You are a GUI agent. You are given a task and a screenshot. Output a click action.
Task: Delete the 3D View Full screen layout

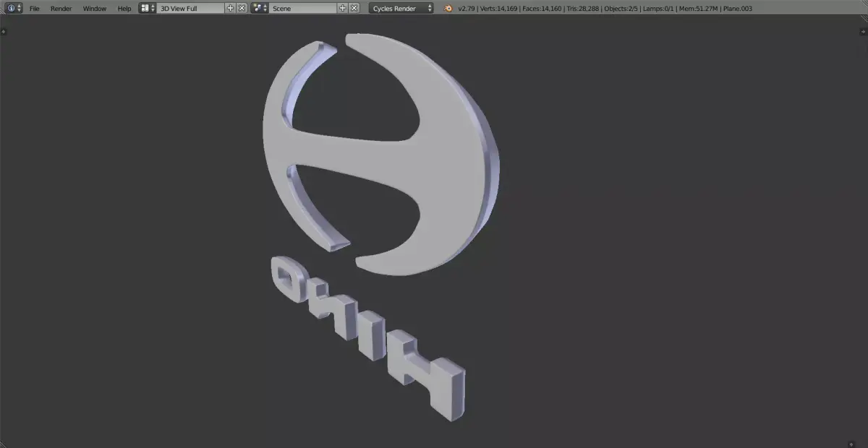point(242,8)
